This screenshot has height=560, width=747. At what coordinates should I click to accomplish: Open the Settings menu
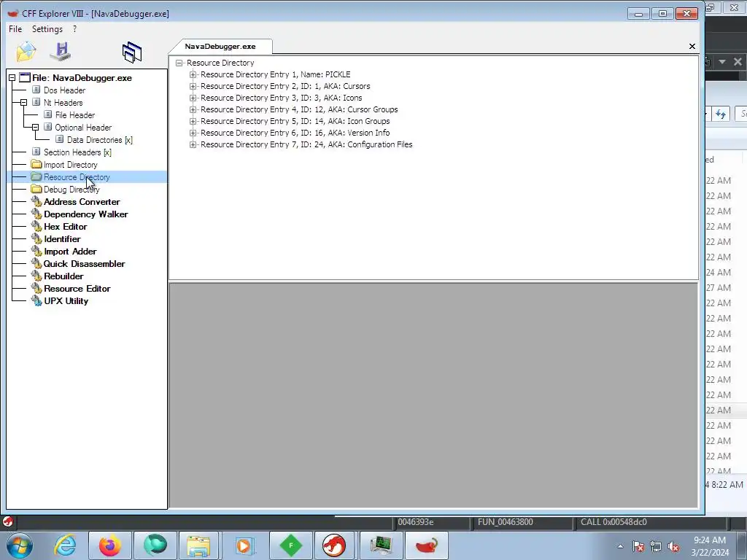point(47,29)
